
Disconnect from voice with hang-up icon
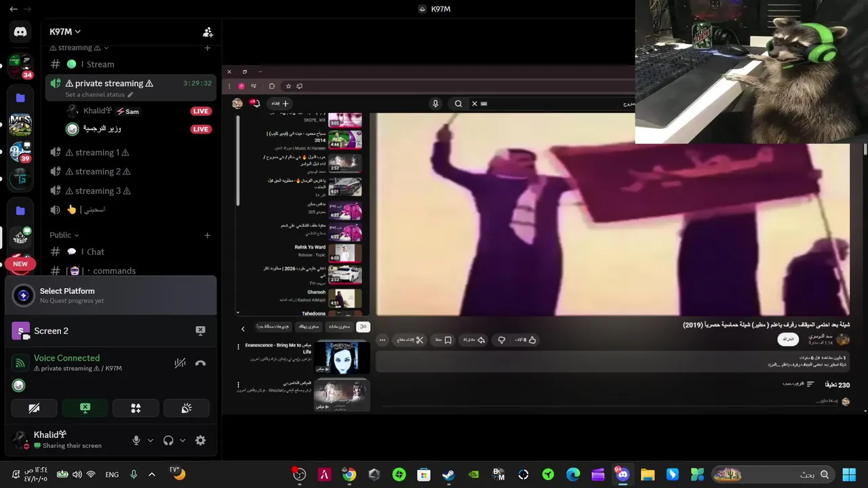200,363
